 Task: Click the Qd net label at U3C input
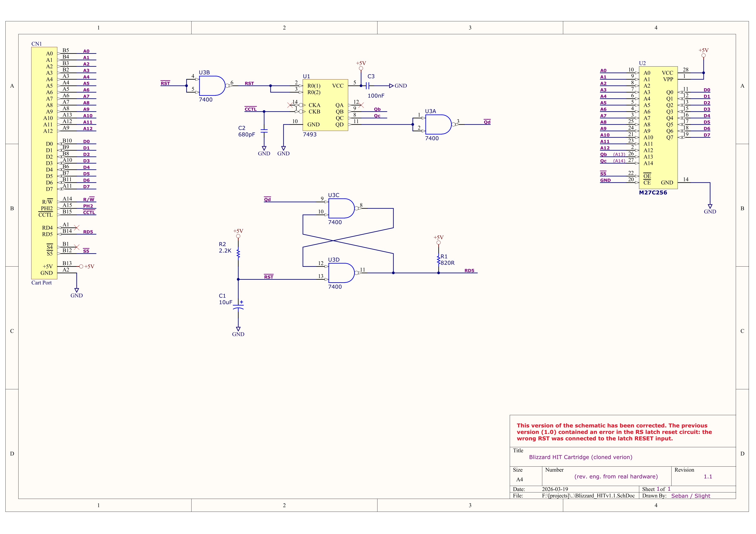tap(267, 199)
